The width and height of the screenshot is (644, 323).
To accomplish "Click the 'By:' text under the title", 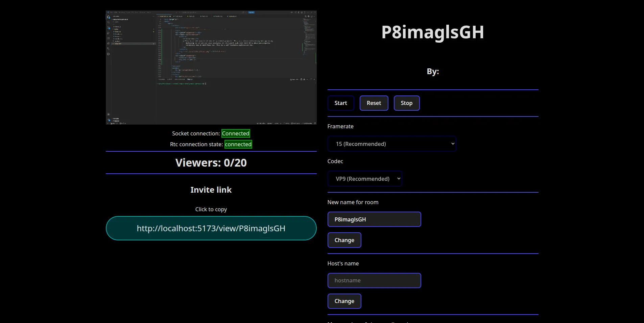I will coord(433,71).
